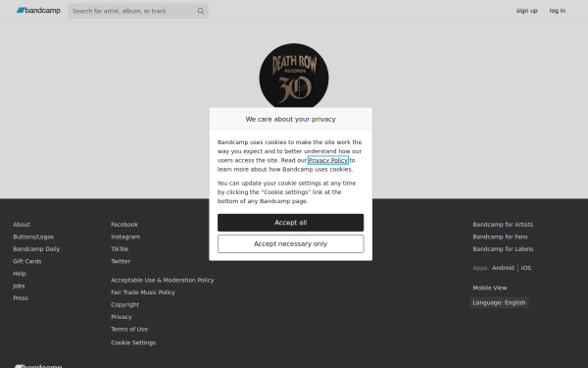The height and width of the screenshot is (368, 588).
Task: Open Terms of Use link
Action: tap(129, 330)
